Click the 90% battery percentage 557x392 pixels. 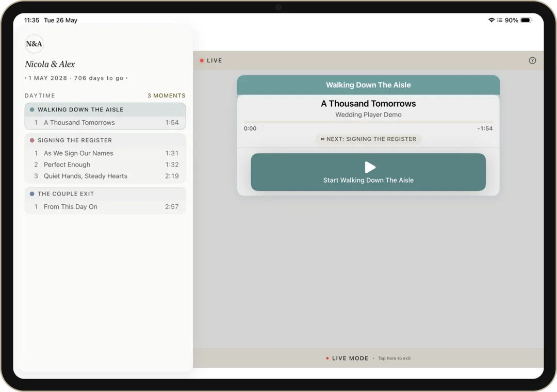coord(511,20)
